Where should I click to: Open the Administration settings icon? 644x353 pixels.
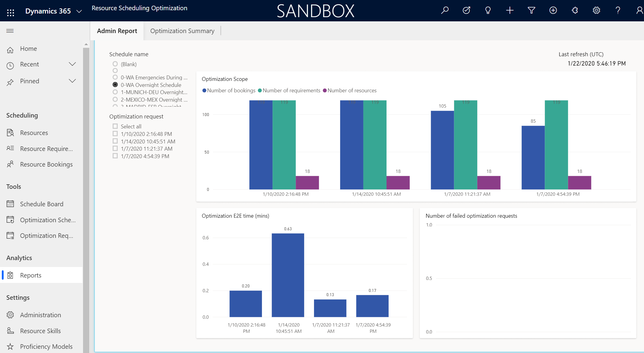click(x=11, y=315)
